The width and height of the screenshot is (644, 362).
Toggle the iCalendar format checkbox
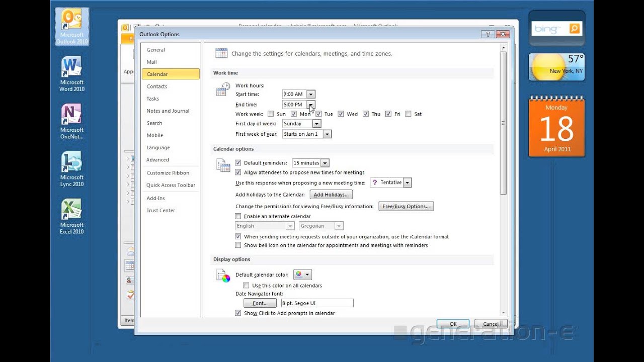tap(238, 236)
